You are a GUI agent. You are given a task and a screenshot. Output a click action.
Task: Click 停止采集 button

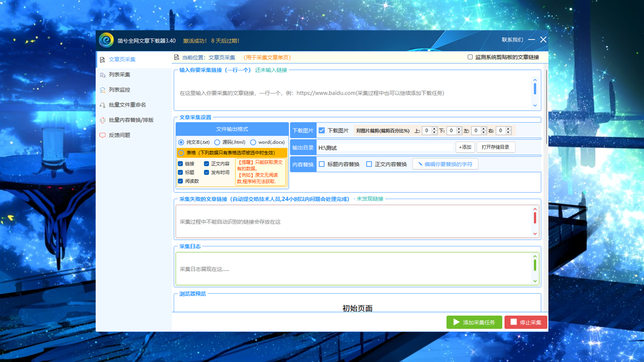pos(526,322)
